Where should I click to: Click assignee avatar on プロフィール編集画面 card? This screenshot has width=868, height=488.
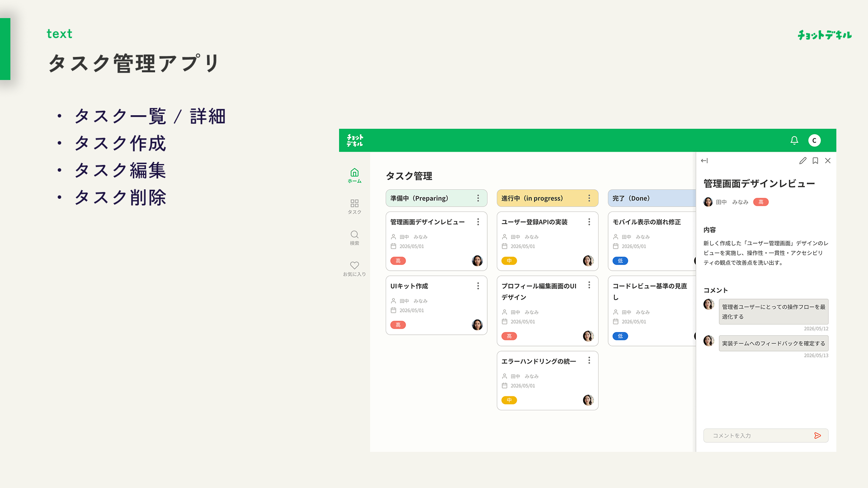pos(588,336)
